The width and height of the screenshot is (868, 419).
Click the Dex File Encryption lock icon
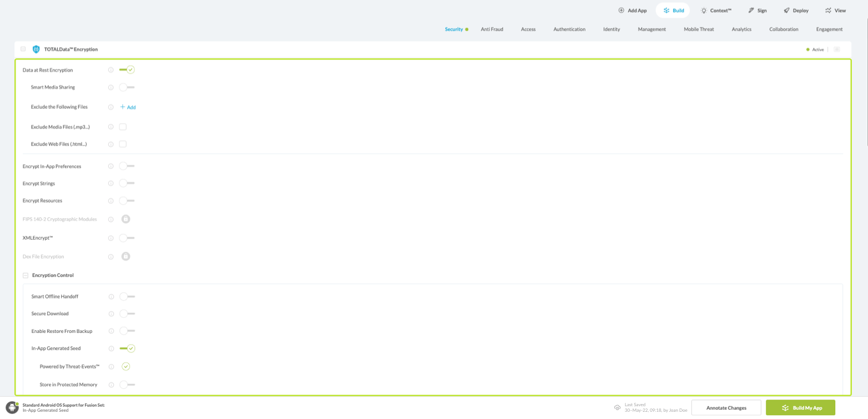(126, 256)
